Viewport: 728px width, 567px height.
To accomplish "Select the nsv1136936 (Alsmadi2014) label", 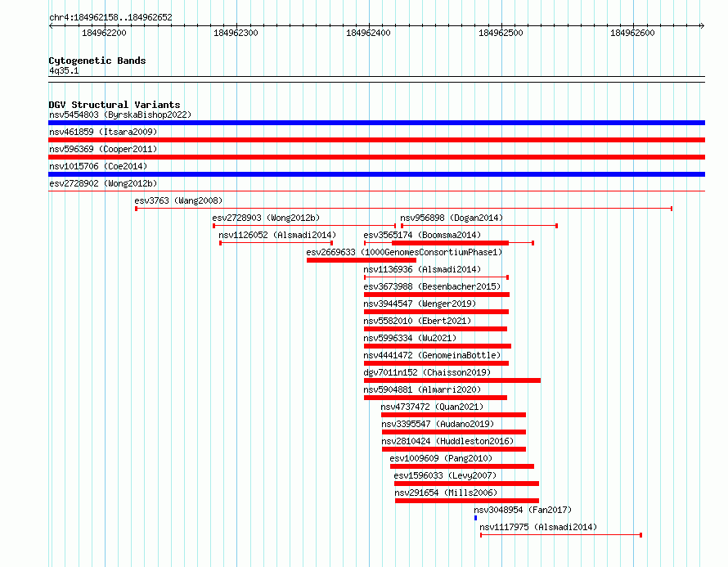I will coord(422,269).
